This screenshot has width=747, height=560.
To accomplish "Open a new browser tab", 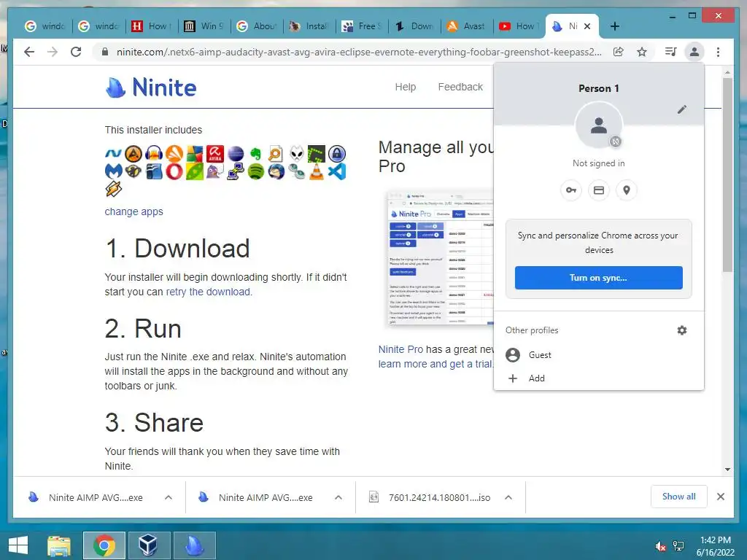I will [x=614, y=26].
